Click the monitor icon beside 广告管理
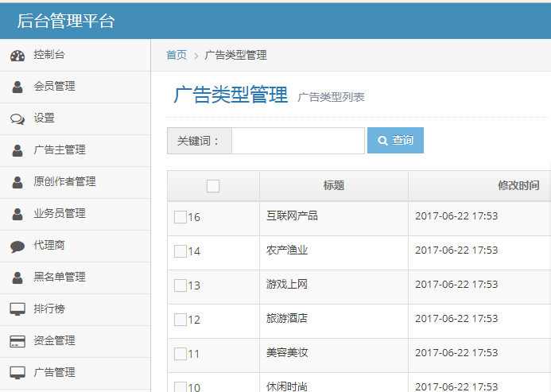The height and width of the screenshot is (392, 551). pyautogui.click(x=17, y=373)
